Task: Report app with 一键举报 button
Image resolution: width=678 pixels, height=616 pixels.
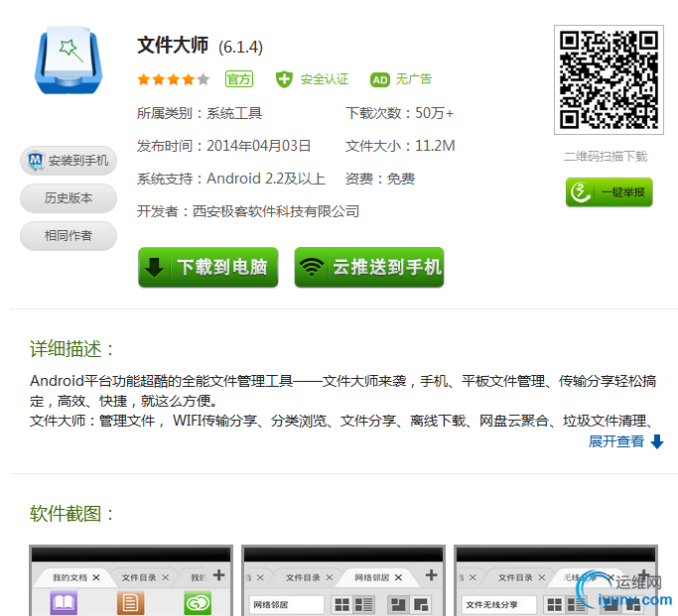Action: [x=610, y=192]
